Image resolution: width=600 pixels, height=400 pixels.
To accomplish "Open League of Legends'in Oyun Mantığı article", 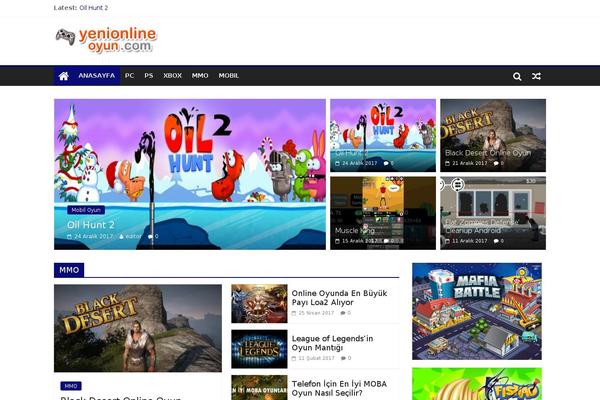I will 332,343.
